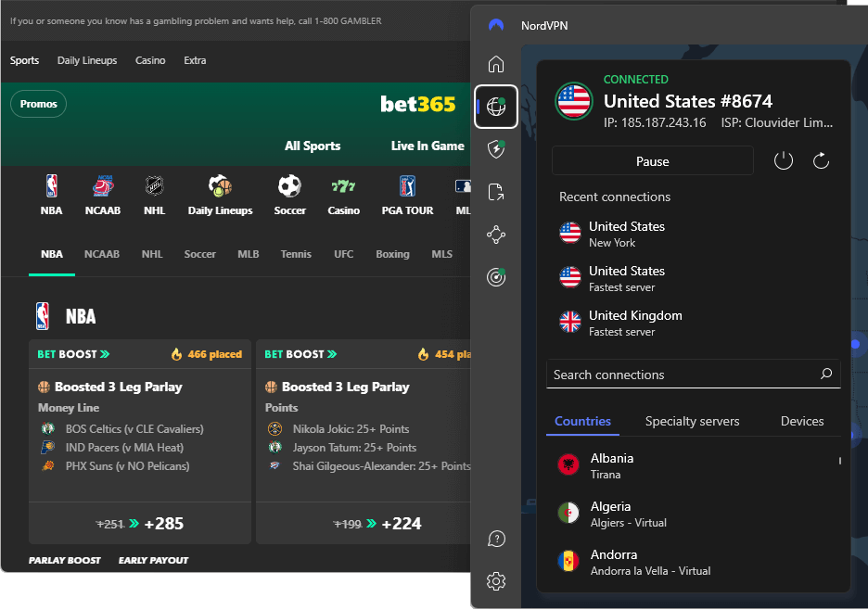Click the NCAAB icon in bet365
Viewport: 868px width, 610px height.
point(103,186)
